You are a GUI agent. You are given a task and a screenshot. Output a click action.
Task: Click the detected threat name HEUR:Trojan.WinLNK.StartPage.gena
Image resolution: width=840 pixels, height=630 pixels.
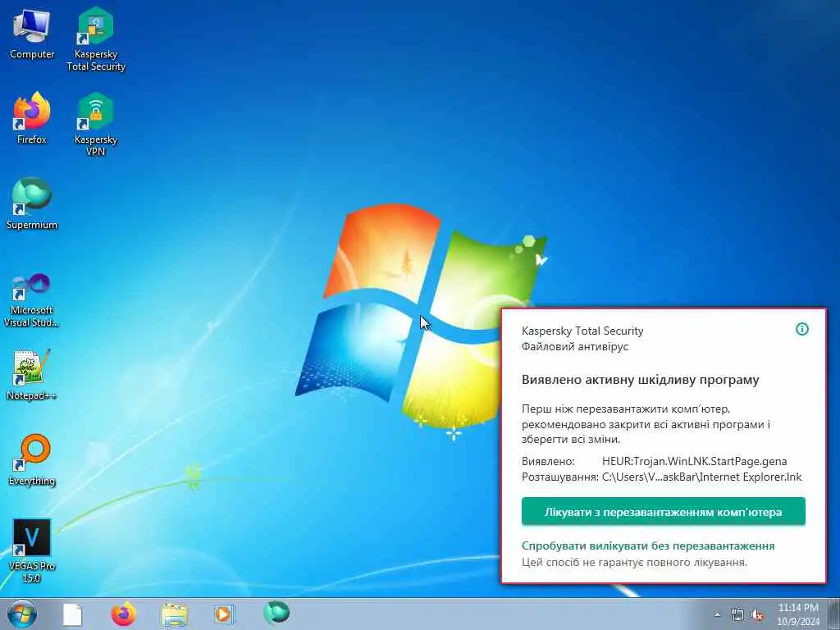[694, 461]
